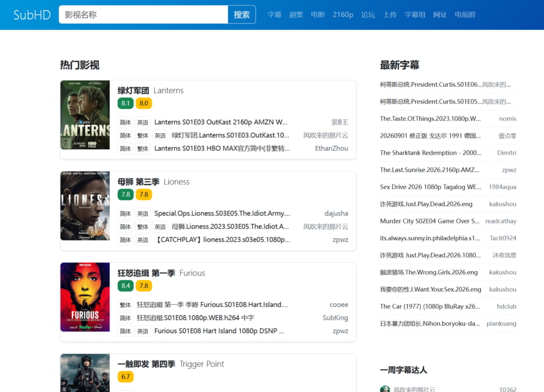Open latest subtitle 我要你的性.I.Want.Your.Sex.2026.eng
The width and height of the screenshot is (544, 392).
click(x=431, y=289)
